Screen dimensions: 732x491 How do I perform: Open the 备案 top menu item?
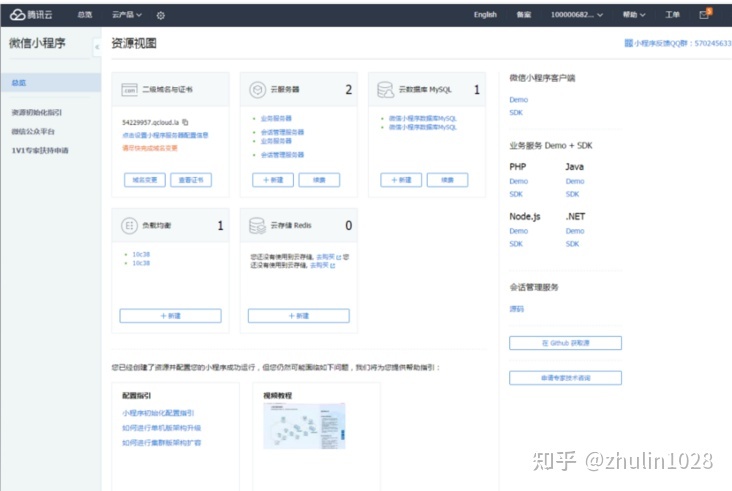524,15
